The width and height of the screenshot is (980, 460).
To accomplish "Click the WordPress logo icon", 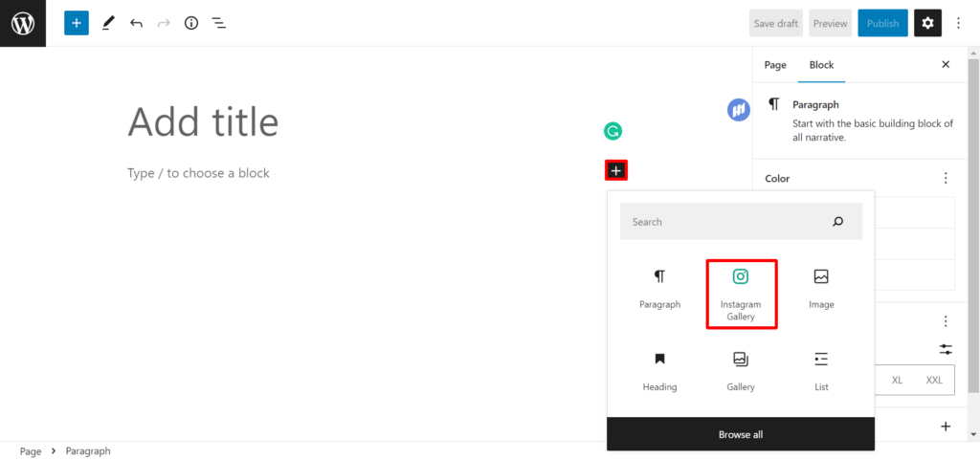I will click(x=23, y=23).
